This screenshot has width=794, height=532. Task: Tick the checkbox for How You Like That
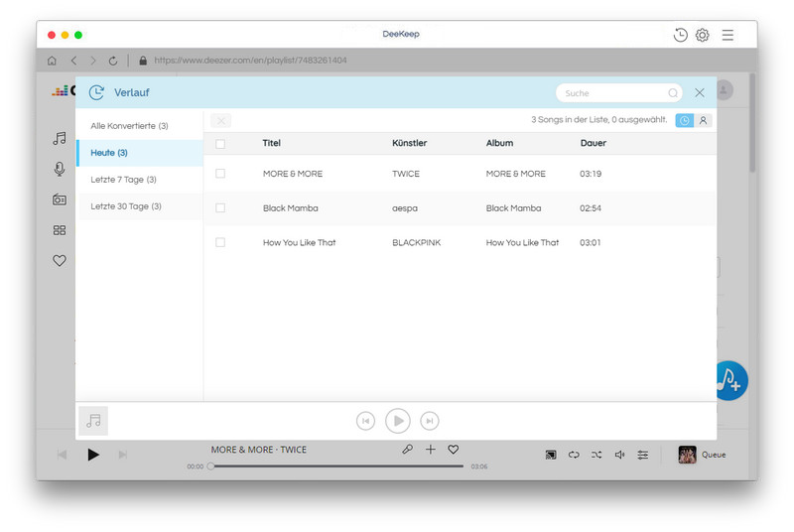[x=220, y=242]
